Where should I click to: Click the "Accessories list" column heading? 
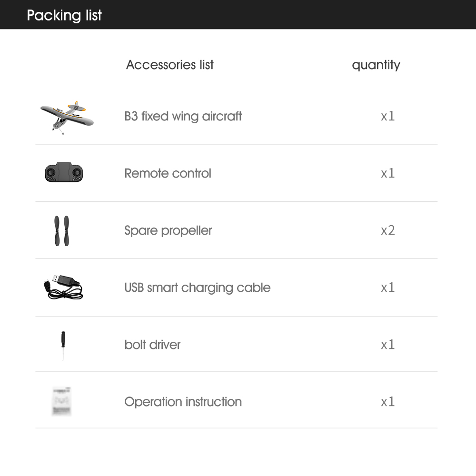(170, 65)
